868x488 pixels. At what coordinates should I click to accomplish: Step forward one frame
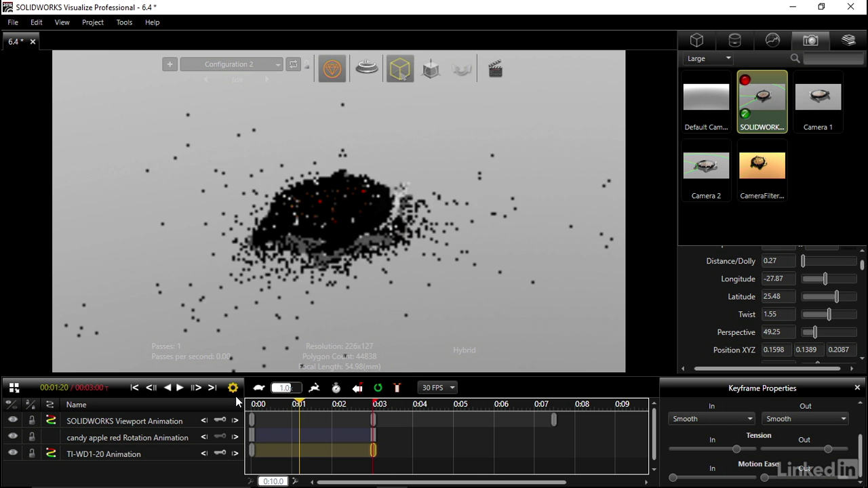click(x=196, y=388)
